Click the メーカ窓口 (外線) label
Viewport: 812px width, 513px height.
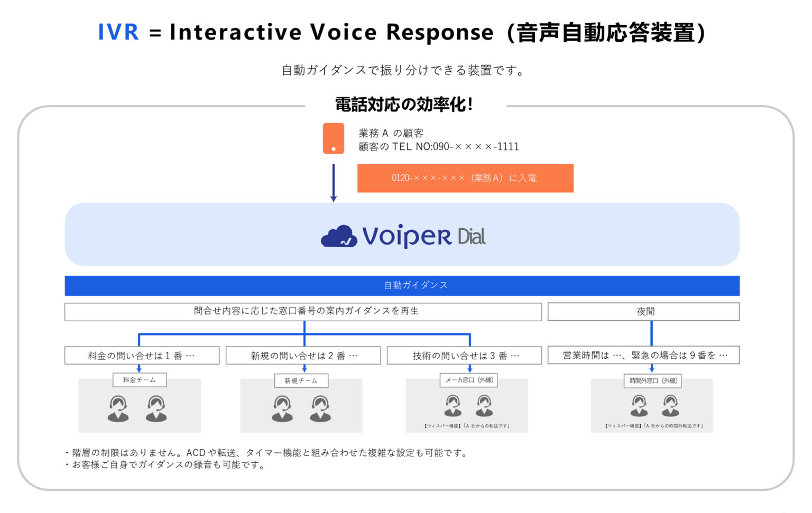tap(469, 380)
